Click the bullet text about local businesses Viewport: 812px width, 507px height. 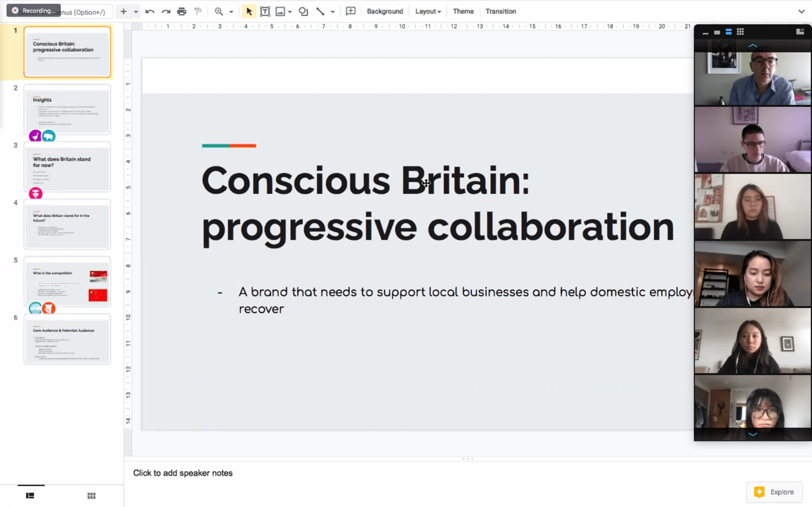tap(466, 300)
